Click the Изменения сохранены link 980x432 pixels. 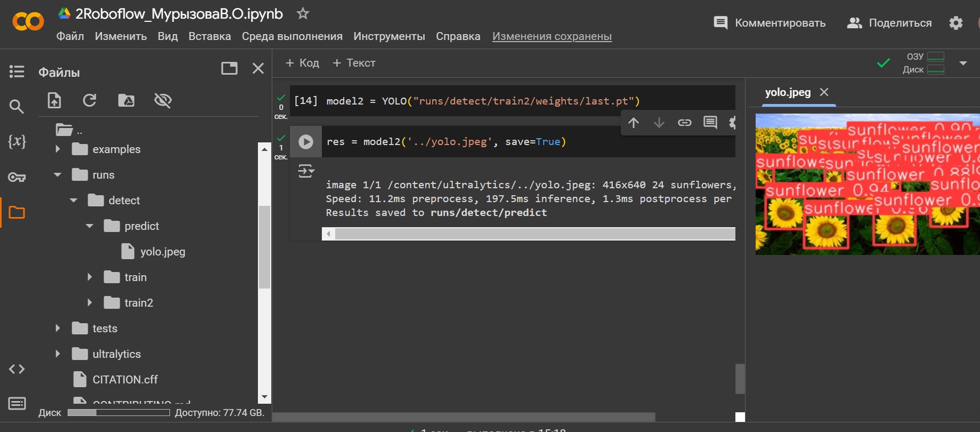(x=552, y=36)
